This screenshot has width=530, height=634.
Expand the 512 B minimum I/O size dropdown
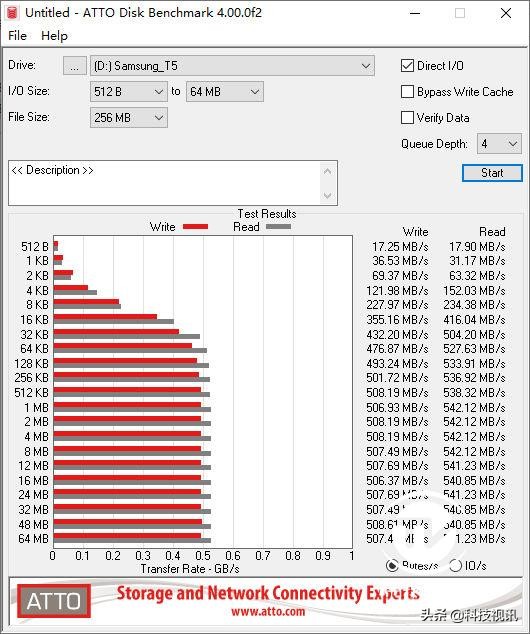pos(129,92)
